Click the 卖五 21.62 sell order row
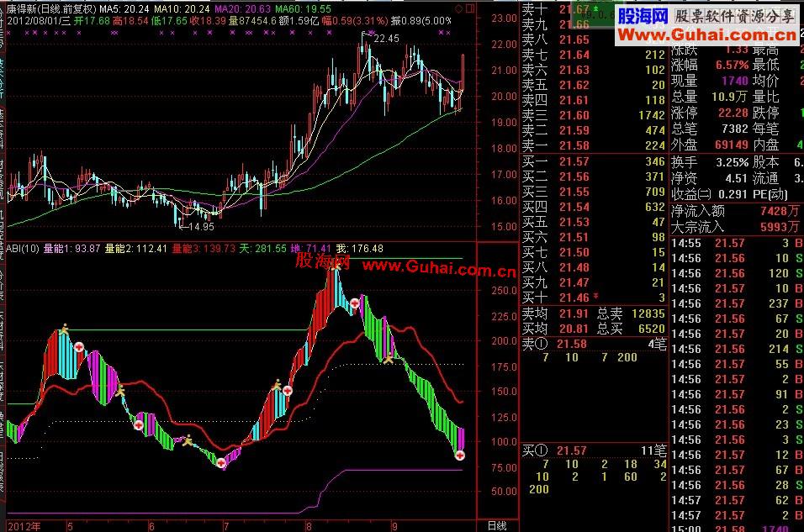 click(593, 85)
